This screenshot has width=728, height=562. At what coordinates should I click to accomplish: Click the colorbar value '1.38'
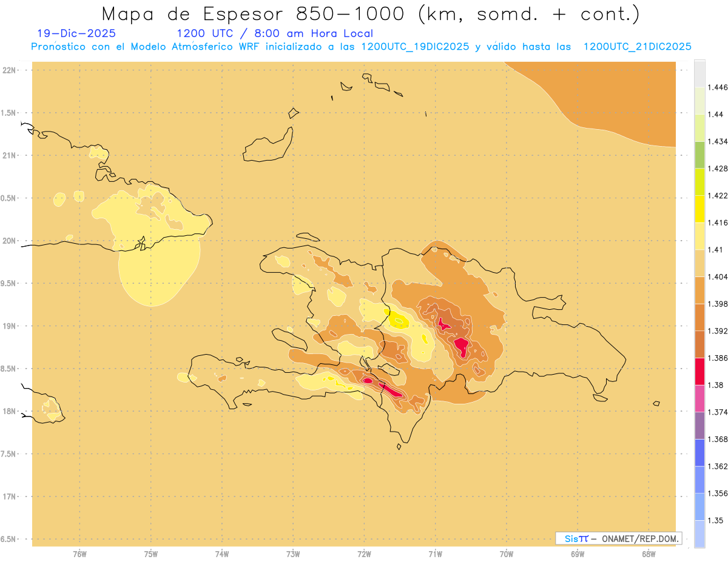click(x=715, y=385)
